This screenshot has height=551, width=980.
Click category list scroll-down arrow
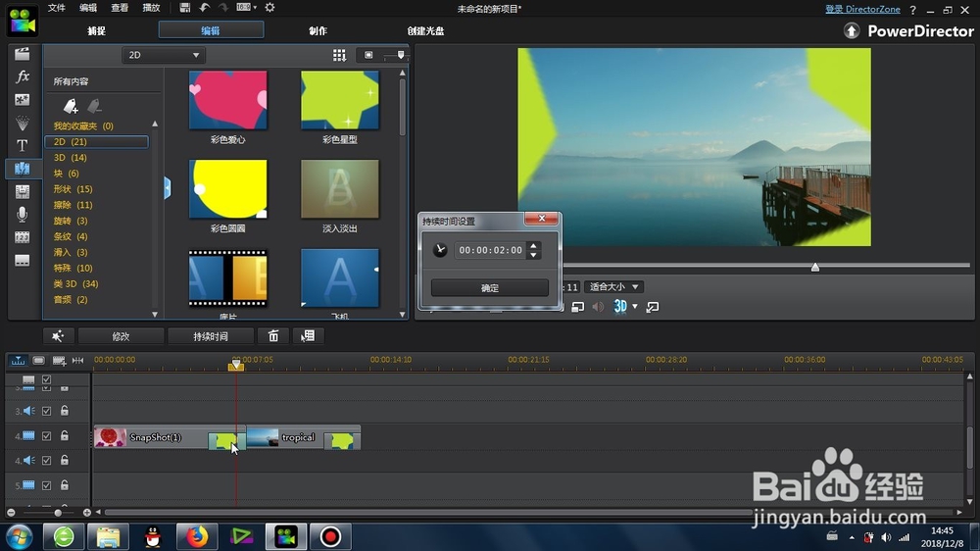click(x=155, y=314)
